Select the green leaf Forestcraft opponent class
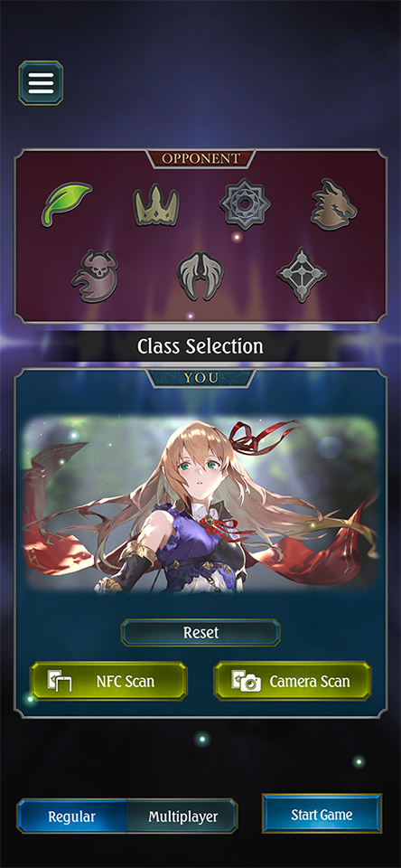401x868 pixels. point(66,203)
